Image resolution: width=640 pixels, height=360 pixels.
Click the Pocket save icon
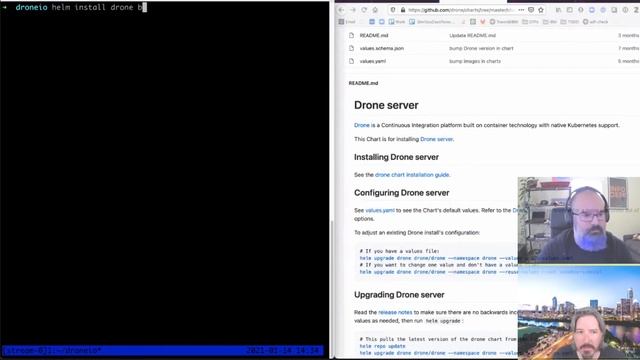click(x=531, y=10)
